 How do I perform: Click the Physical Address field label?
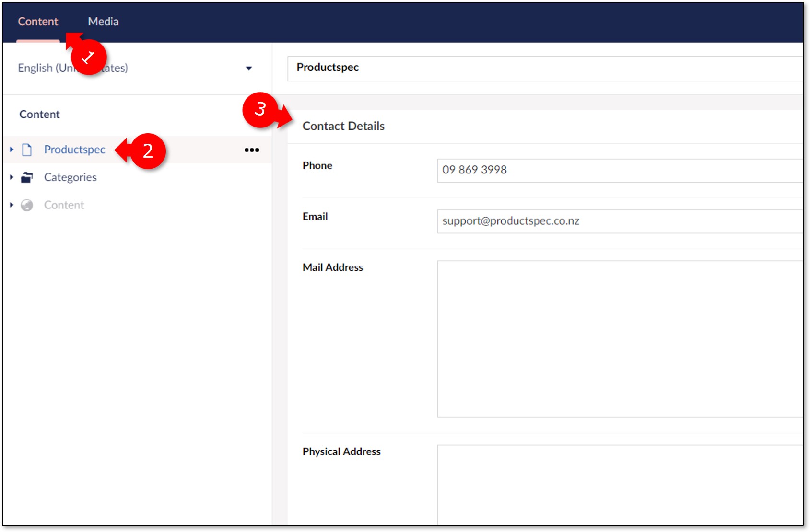341,451
